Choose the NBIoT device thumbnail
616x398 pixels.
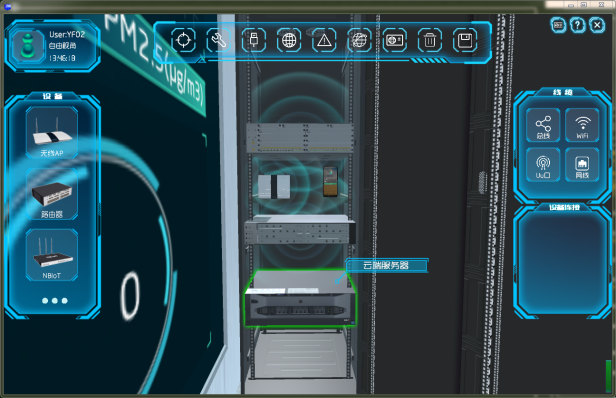click(52, 255)
